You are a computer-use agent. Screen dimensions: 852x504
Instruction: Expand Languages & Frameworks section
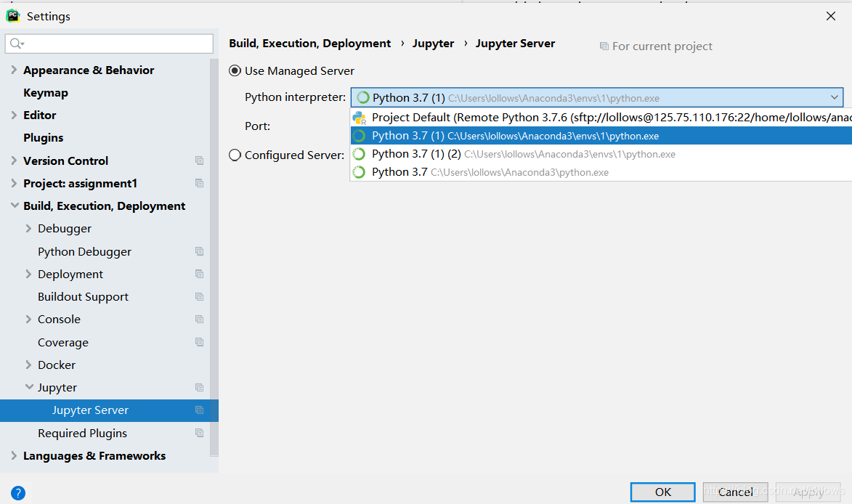tap(14, 455)
